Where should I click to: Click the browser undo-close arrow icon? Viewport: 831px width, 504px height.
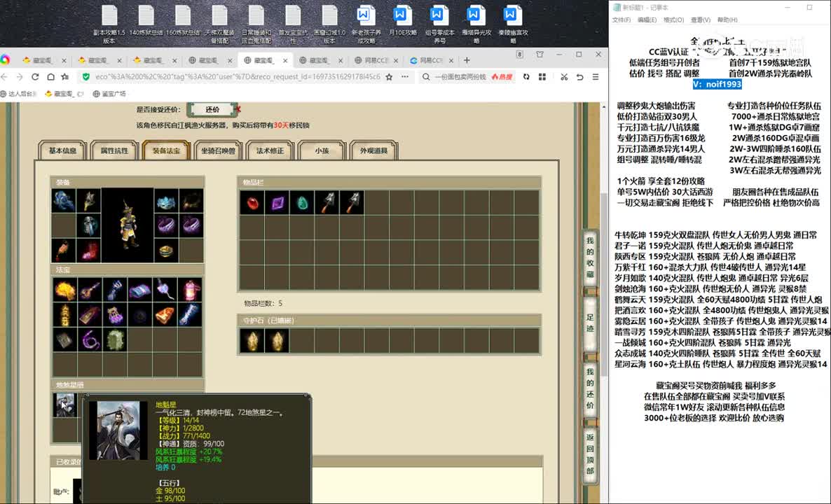(x=579, y=77)
